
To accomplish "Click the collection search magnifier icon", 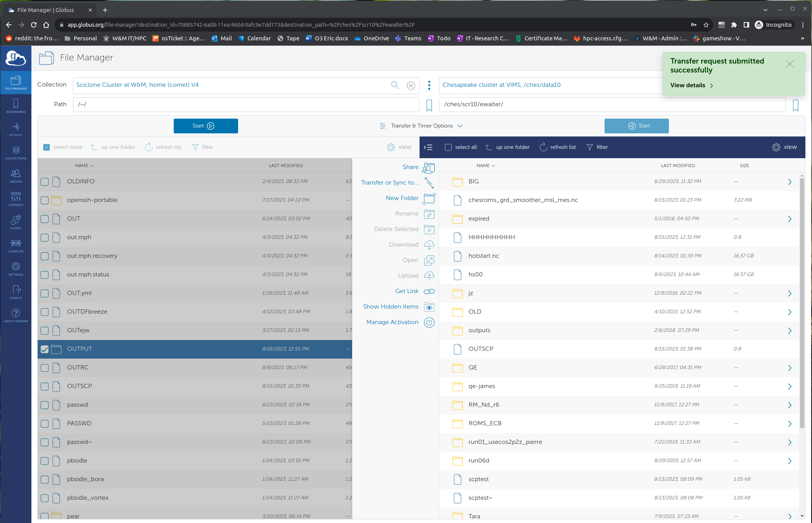I will pyautogui.click(x=395, y=85).
